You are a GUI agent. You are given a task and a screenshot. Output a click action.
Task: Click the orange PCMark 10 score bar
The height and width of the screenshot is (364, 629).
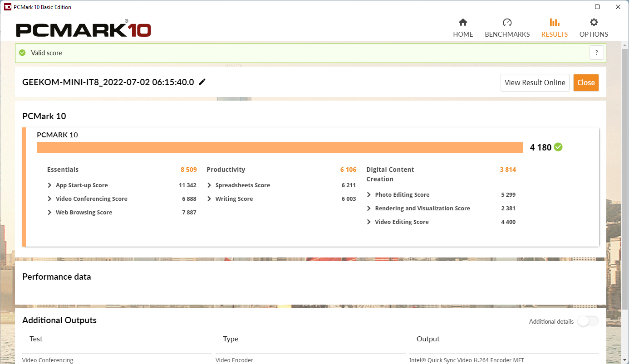click(280, 147)
